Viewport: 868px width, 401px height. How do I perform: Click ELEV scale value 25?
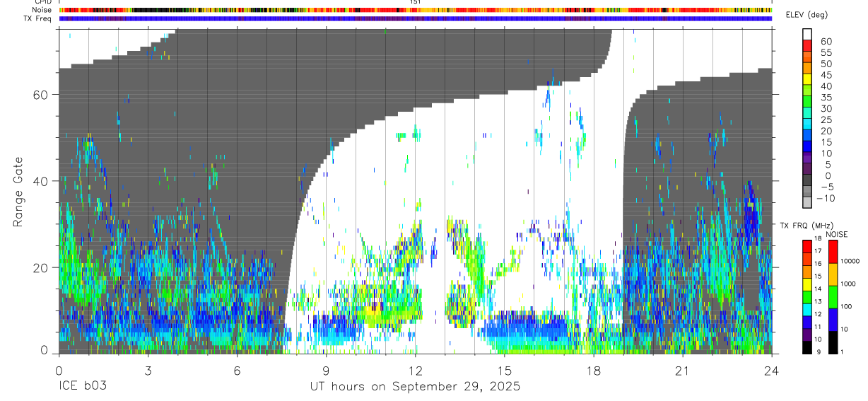(826, 120)
